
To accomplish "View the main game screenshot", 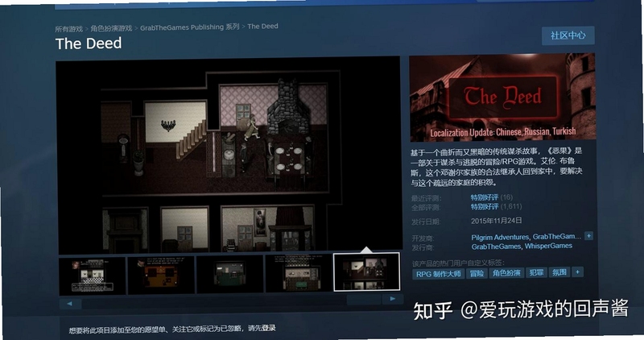I will 229,155.
